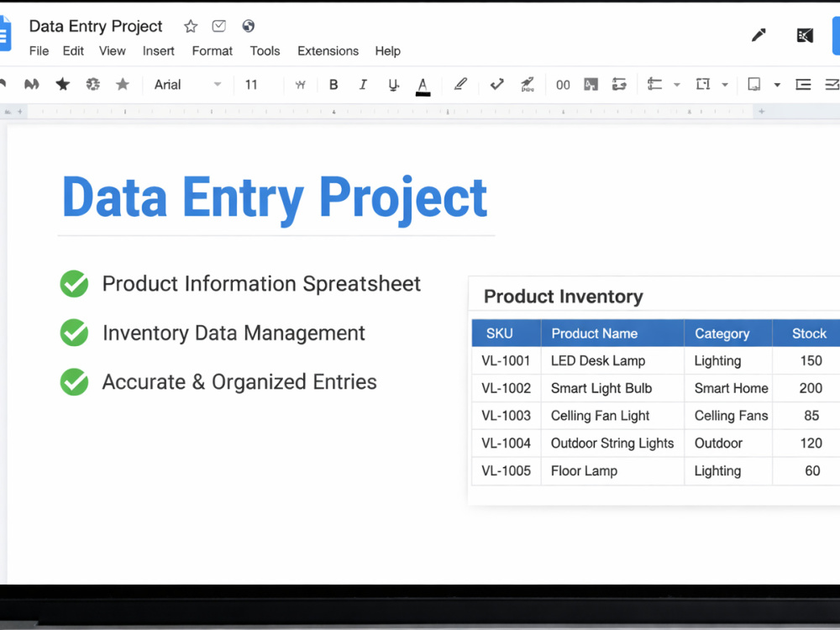Open the Help menu
The width and height of the screenshot is (840, 630).
(387, 51)
